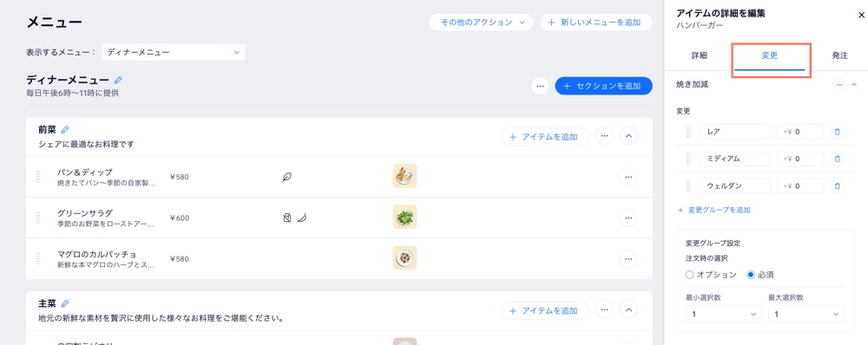Select the オプション radio button
Image resolution: width=868 pixels, height=345 pixels.
(x=690, y=275)
